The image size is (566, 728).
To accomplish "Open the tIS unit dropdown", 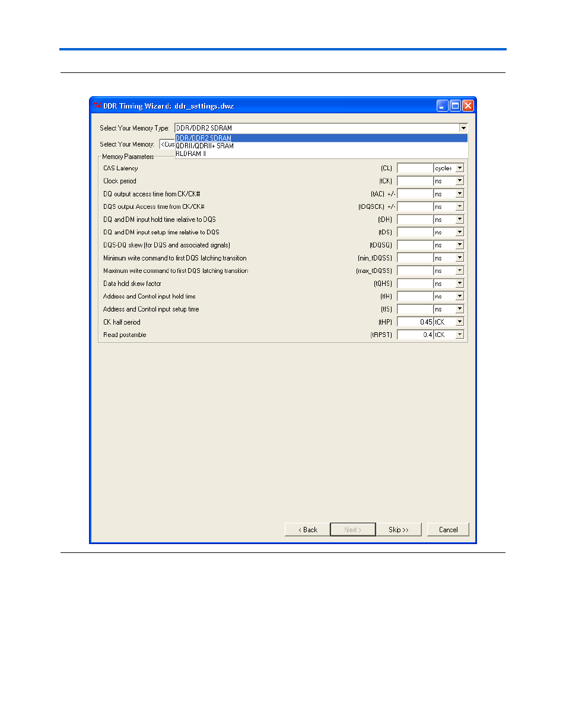I will tap(459, 309).
